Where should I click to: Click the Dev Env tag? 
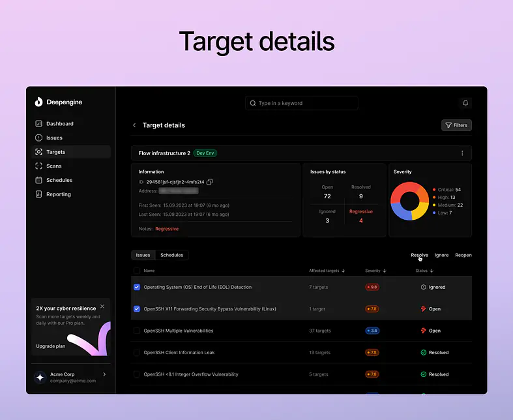(x=205, y=153)
